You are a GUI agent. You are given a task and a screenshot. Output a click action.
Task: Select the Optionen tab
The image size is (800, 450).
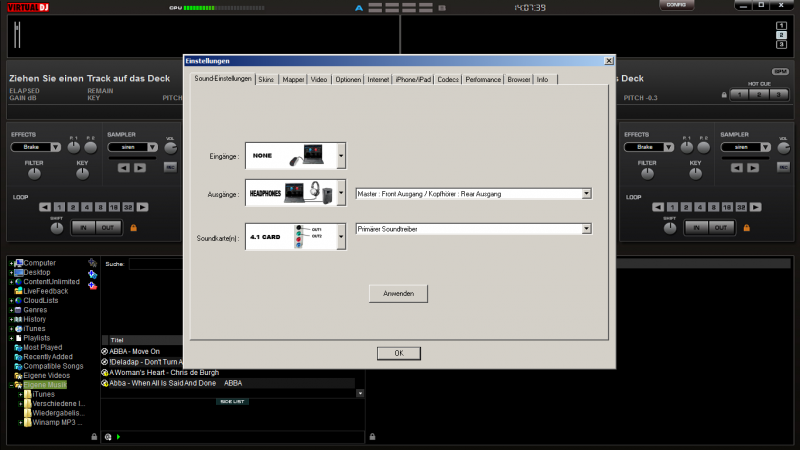(348, 80)
